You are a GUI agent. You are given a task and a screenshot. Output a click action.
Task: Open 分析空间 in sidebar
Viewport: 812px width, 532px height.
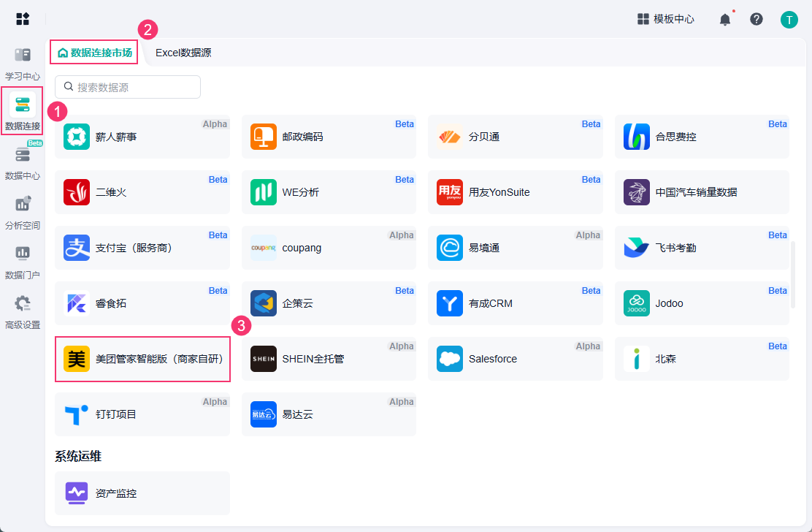point(22,213)
